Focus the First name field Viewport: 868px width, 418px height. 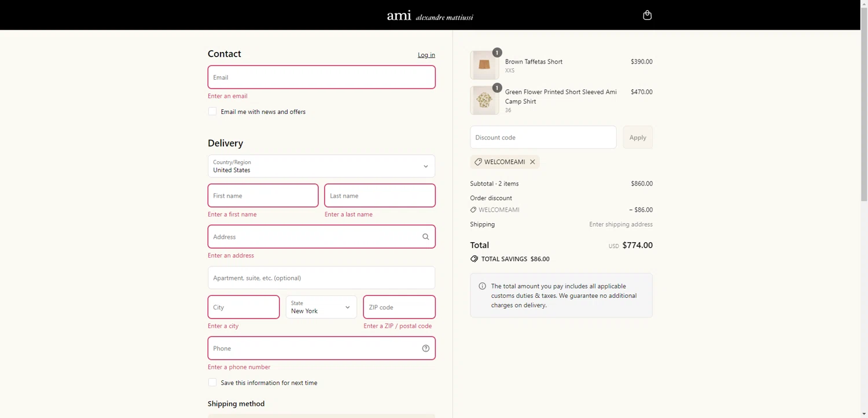[x=263, y=195]
